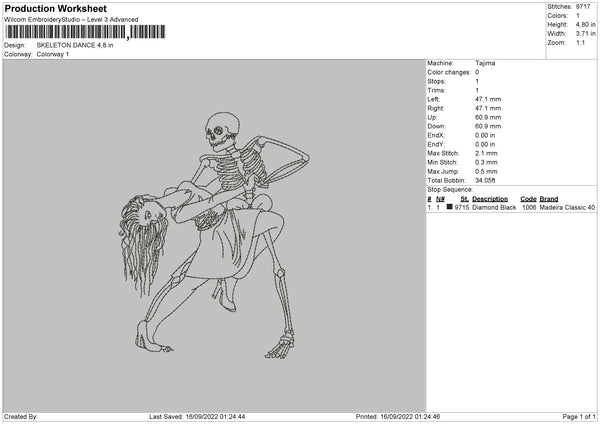Click the skeleton's skull in the design
This screenshot has width=600, height=424.
click(222, 131)
